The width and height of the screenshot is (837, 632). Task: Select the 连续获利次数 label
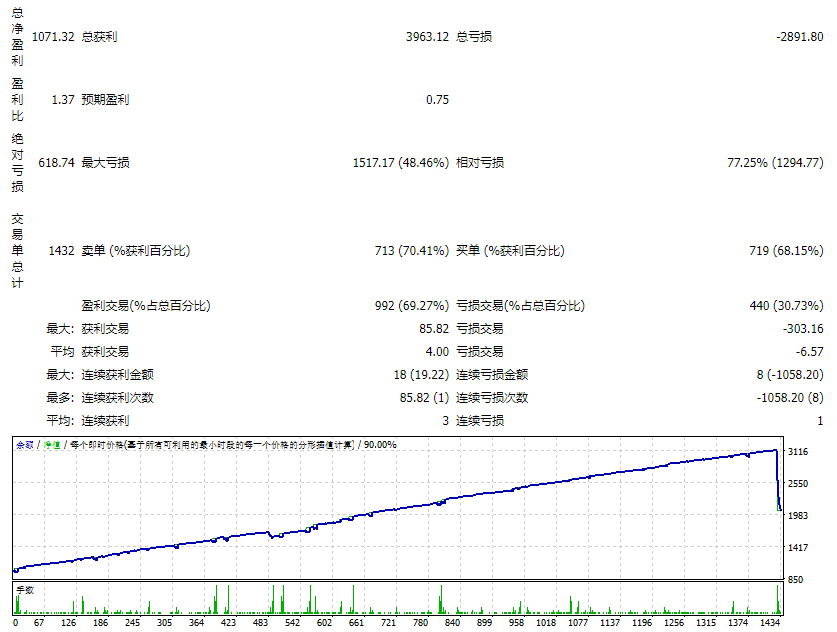[x=117, y=398]
